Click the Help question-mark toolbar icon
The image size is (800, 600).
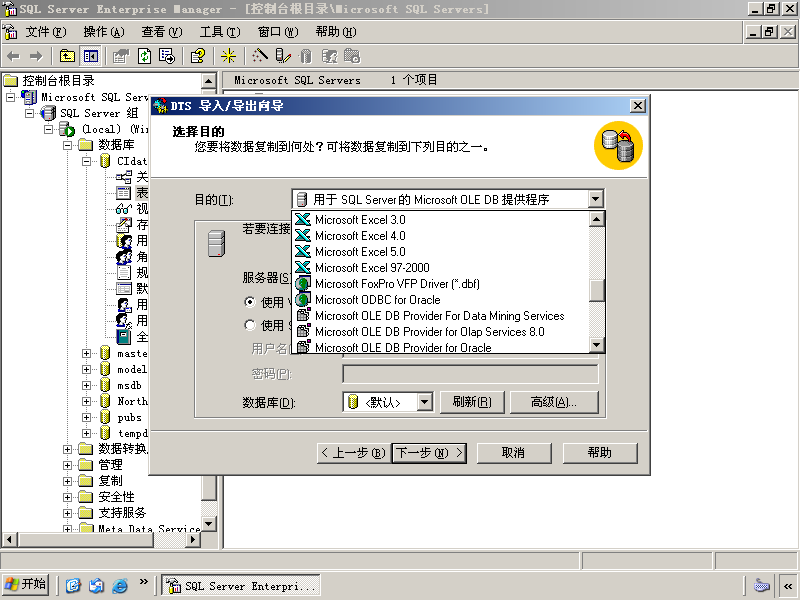[x=198, y=56]
